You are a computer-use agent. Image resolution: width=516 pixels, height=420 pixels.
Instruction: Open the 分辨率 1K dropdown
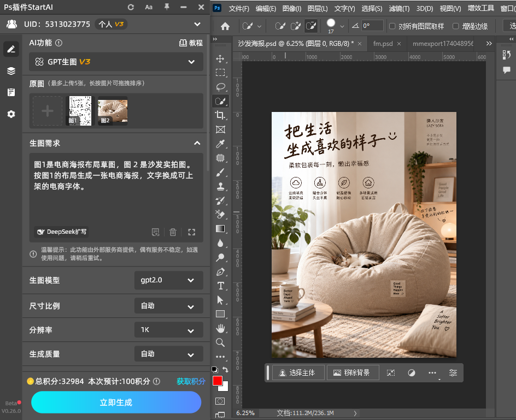point(168,330)
